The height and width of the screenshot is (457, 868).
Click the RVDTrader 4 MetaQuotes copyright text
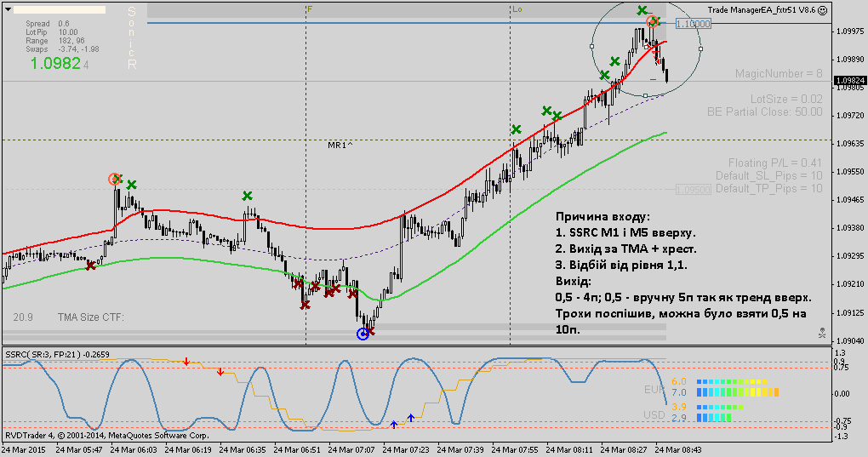(107, 436)
